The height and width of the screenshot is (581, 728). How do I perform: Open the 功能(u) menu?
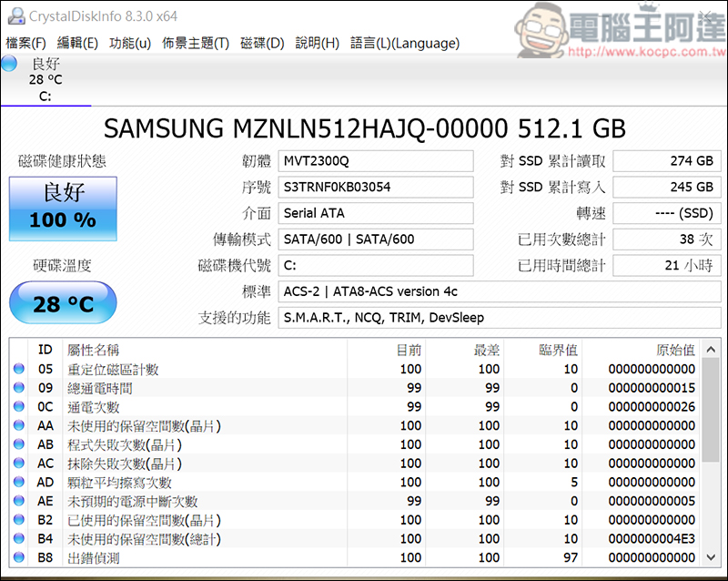click(x=130, y=43)
